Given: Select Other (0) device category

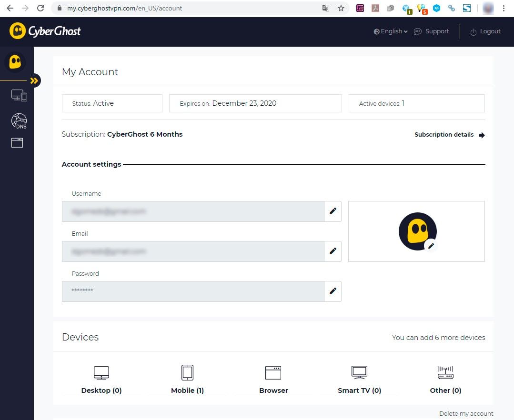Looking at the screenshot, I should (445, 380).
